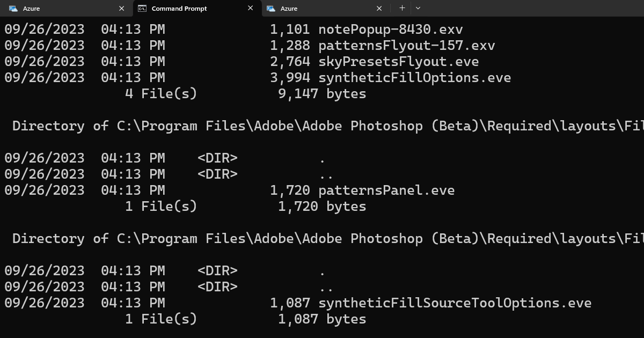Expand the new tab profile dropdown chevron
644x338 pixels.
(x=418, y=8)
